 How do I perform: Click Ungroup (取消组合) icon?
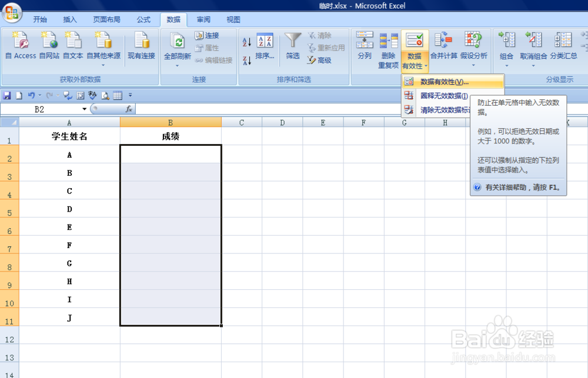533,41
